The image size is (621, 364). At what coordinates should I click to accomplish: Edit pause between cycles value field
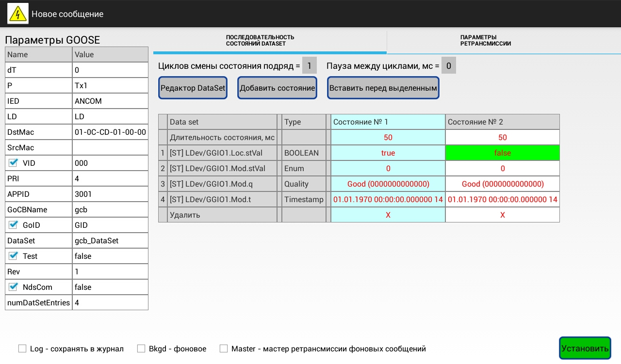coord(448,66)
